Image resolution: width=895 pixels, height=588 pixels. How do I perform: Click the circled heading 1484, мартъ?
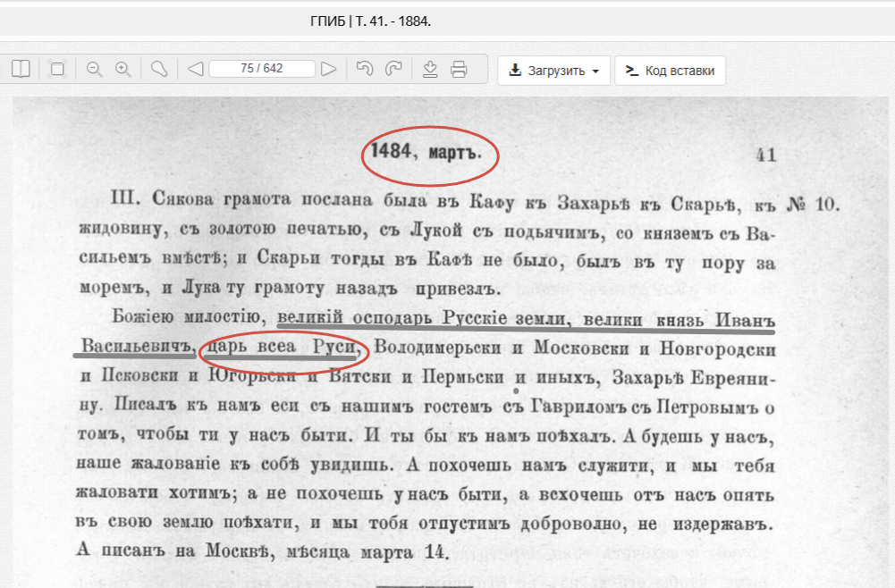426,152
